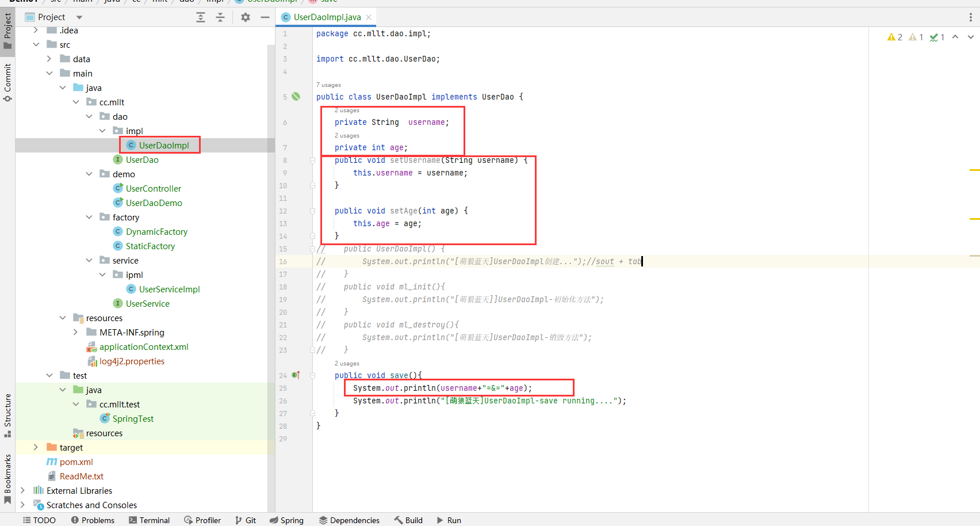
Task: Open the Project view dropdown
Action: pos(79,17)
